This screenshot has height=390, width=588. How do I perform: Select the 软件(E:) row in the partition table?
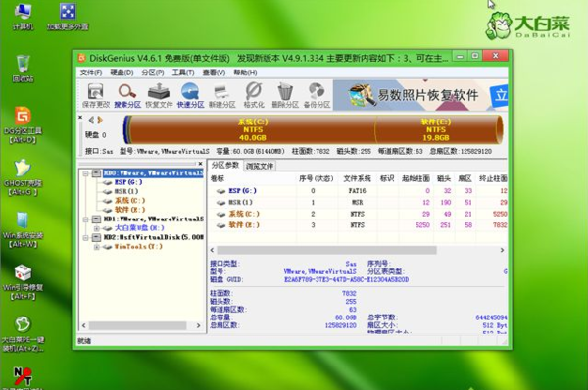click(358, 225)
